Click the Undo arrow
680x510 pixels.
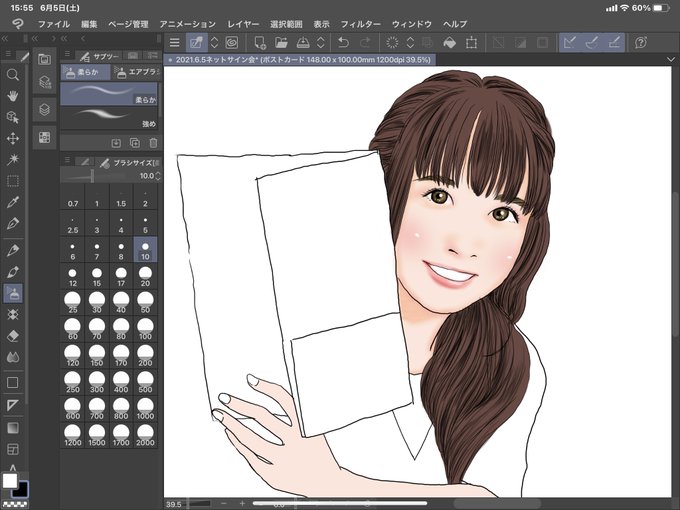[343, 42]
